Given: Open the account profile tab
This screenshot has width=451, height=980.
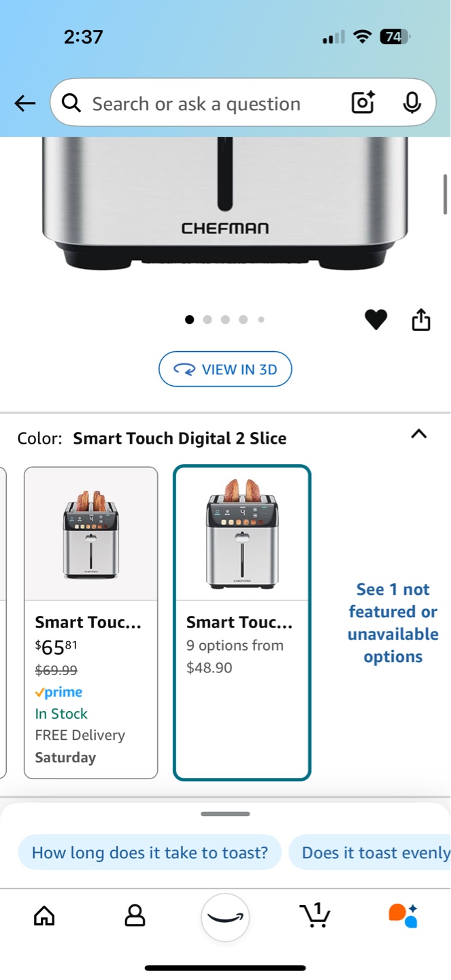Looking at the screenshot, I should (x=135, y=915).
